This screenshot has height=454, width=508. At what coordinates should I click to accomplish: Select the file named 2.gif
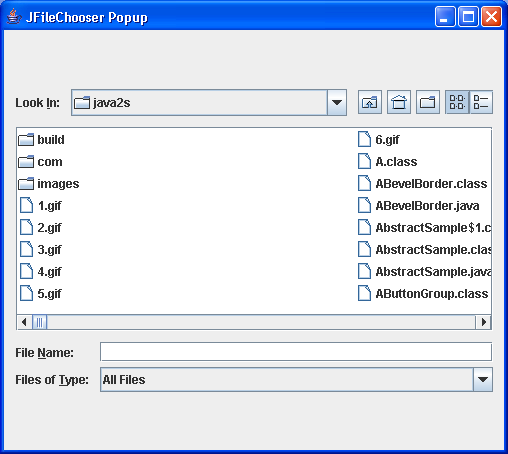coord(50,228)
